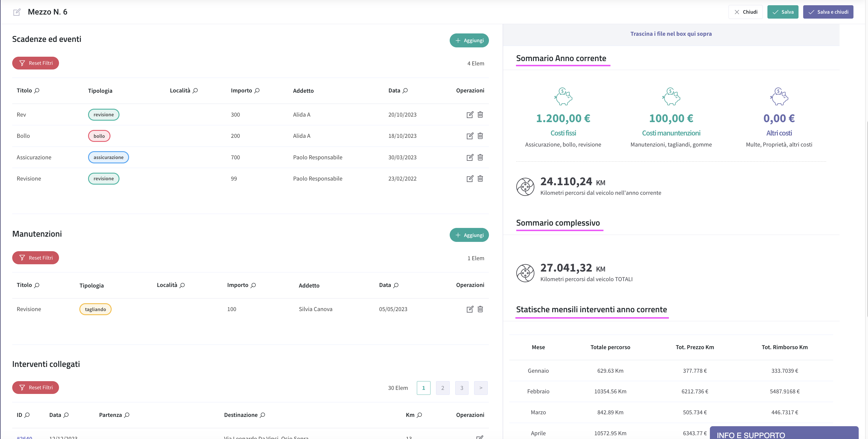Go to page 2 of interventi
Image resolution: width=868 pixels, height=439 pixels.
point(442,388)
